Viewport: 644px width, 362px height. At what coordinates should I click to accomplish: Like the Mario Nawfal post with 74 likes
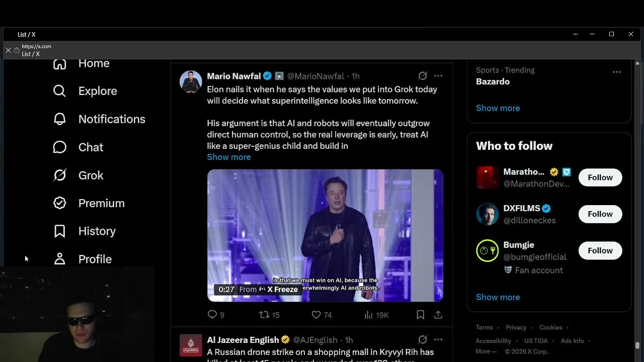click(321, 315)
